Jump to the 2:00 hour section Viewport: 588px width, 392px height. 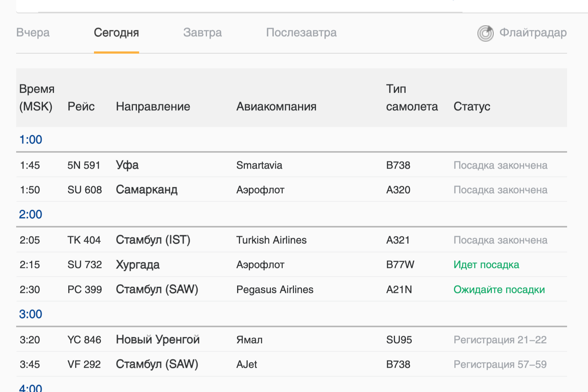tap(31, 215)
